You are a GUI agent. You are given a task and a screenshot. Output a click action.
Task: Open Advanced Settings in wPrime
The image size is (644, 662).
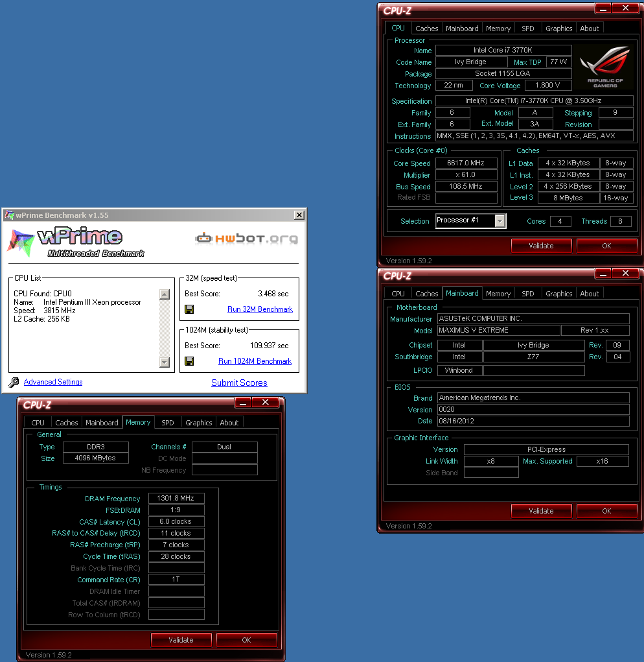pos(53,382)
